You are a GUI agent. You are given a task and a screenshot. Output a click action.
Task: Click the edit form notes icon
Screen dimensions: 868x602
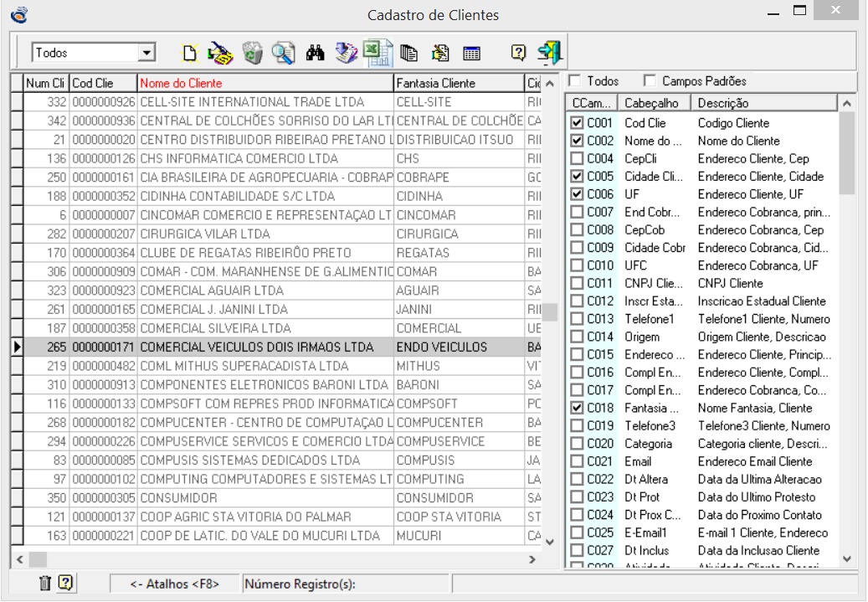[440, 53]
